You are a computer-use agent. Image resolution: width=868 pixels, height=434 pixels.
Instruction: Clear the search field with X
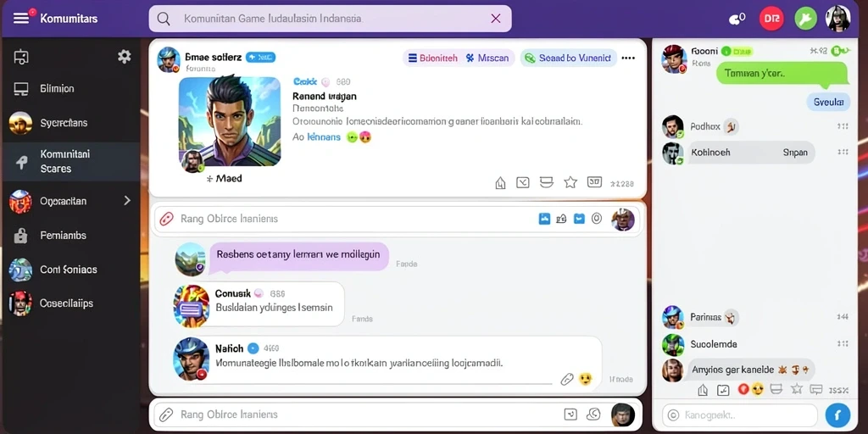coord(495,19)
